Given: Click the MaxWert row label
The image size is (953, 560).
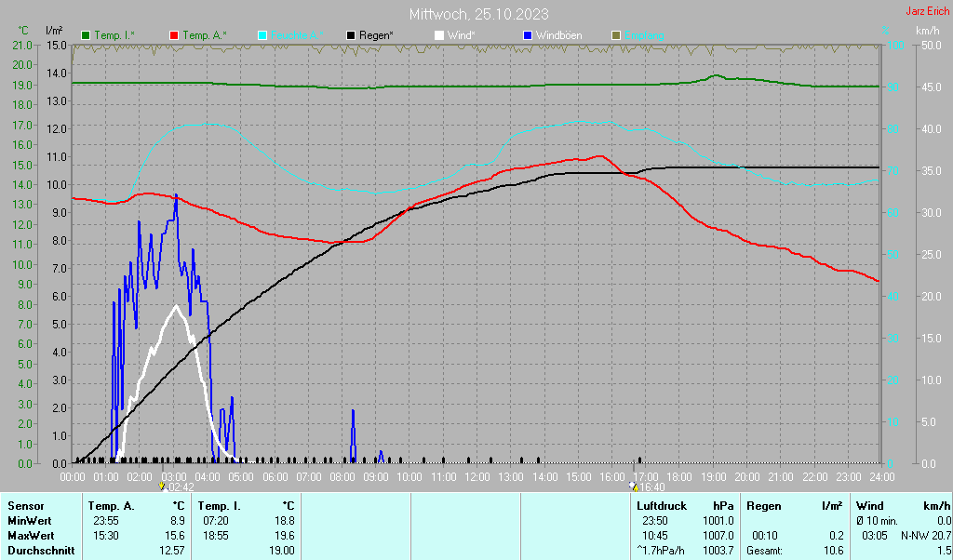Looking at the screenshot, I should (31, 536).
